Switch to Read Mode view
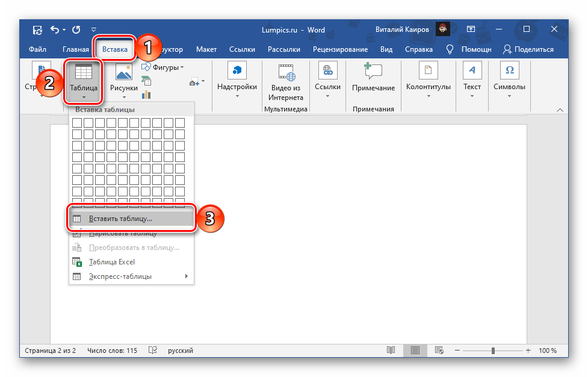Viewport: 588px width, 377px height. click(x=391, y=351)
